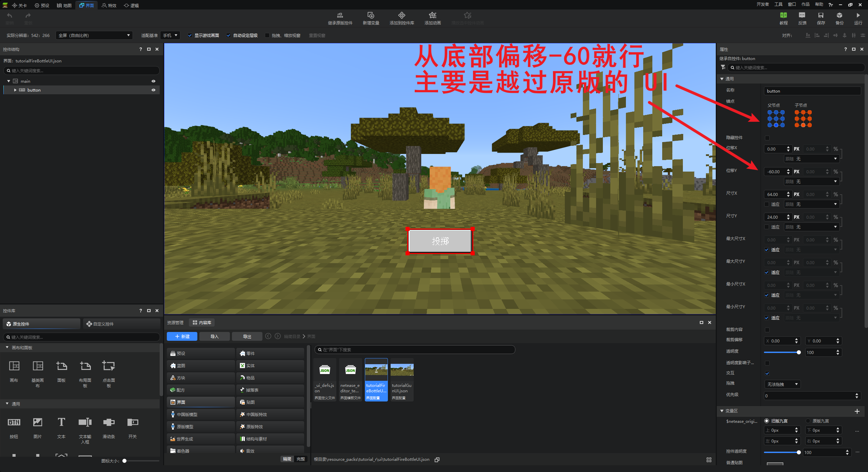
Task: Select the 基类画布 control icon
Action: point(38,366)
